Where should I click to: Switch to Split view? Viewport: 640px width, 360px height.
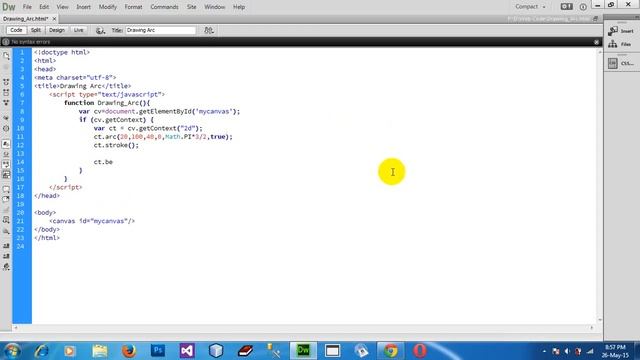[x=36, y=30]
